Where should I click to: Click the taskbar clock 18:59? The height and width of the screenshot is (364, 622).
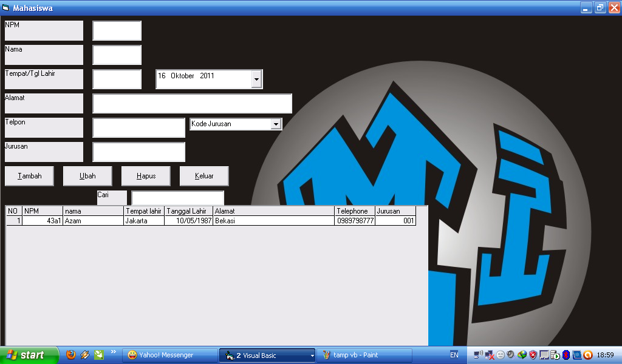click(606, 356)
